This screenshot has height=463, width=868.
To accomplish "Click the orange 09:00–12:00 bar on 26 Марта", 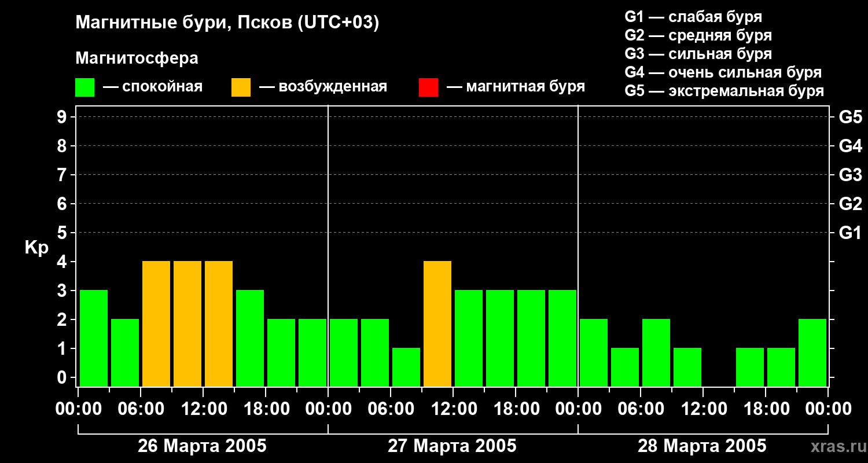I will pyautogui.click(x=187, y=324).
